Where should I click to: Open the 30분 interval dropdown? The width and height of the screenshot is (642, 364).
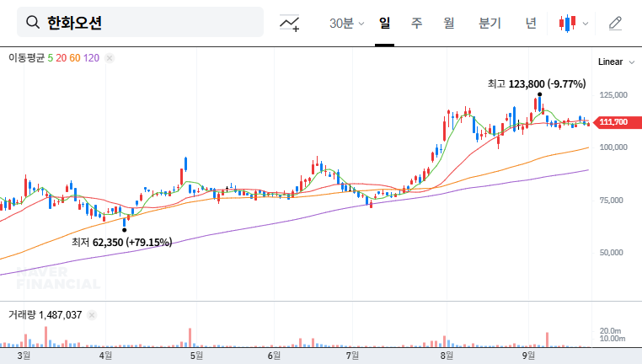pos(346,24)
